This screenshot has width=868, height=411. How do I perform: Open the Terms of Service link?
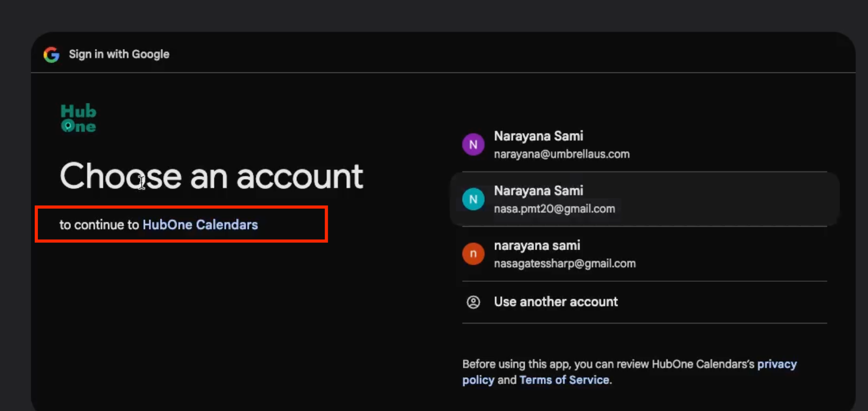(564, 380)
